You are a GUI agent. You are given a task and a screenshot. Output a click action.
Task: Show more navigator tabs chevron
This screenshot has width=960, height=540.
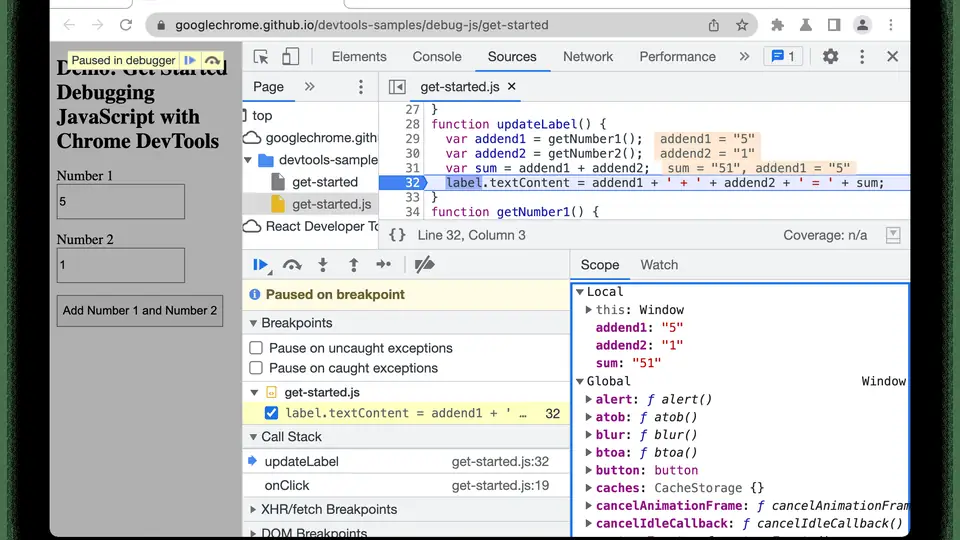310,87
